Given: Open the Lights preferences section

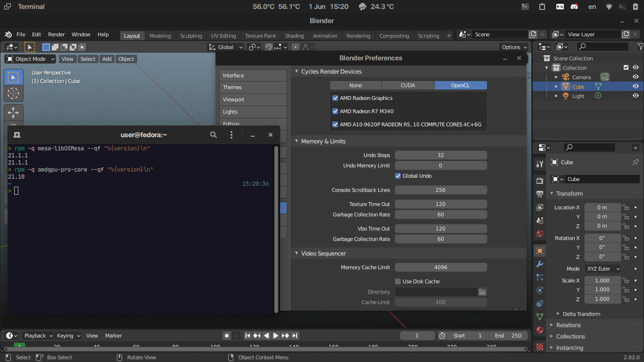Looking at the screenshot, I should 253,112.
